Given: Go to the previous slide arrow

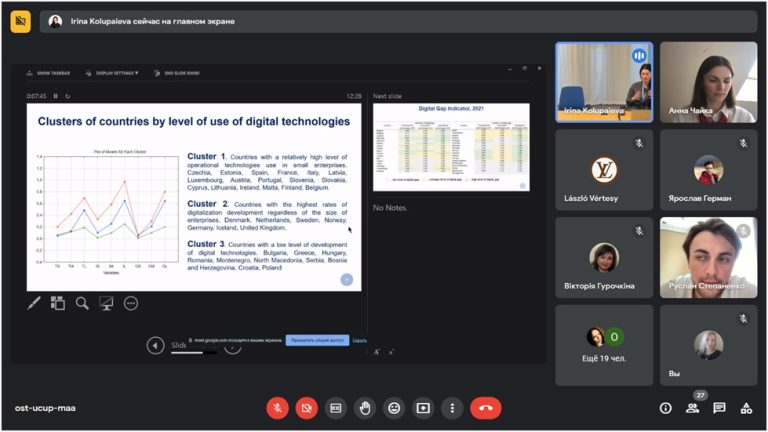Looking at the screenshot, I should click(x=155, y=345).
